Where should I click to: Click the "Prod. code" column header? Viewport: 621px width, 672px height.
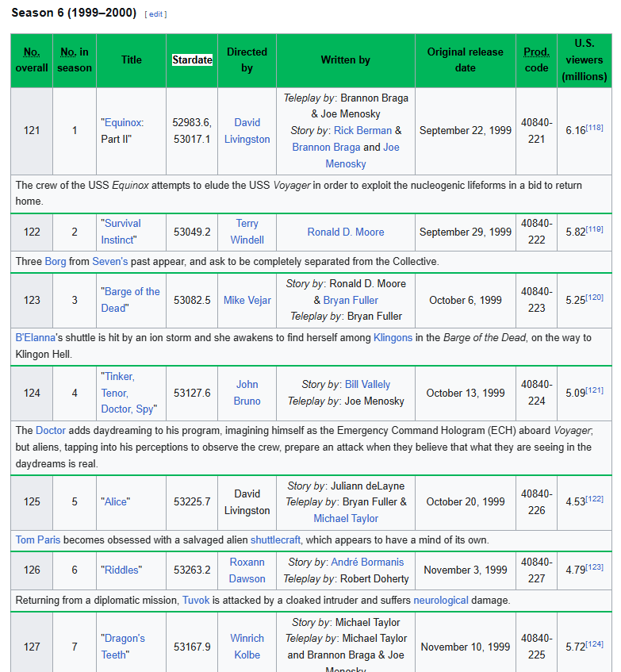(536, 60)
